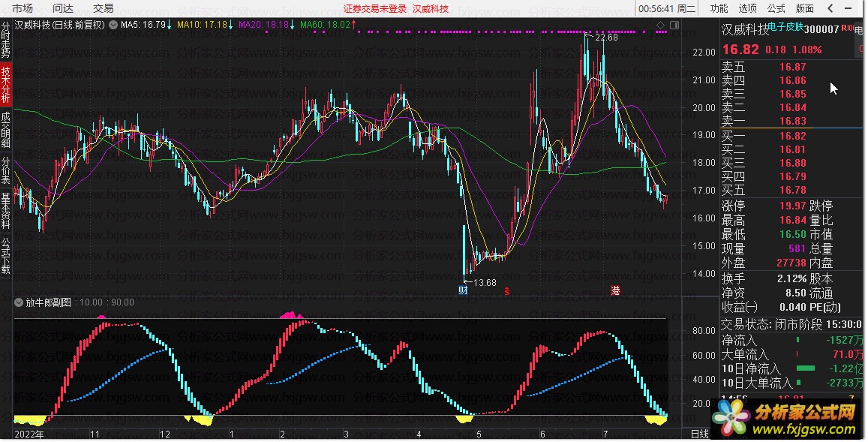Click the stock code 300007
This screenshot has height=442, width=868.
[821, 29]
